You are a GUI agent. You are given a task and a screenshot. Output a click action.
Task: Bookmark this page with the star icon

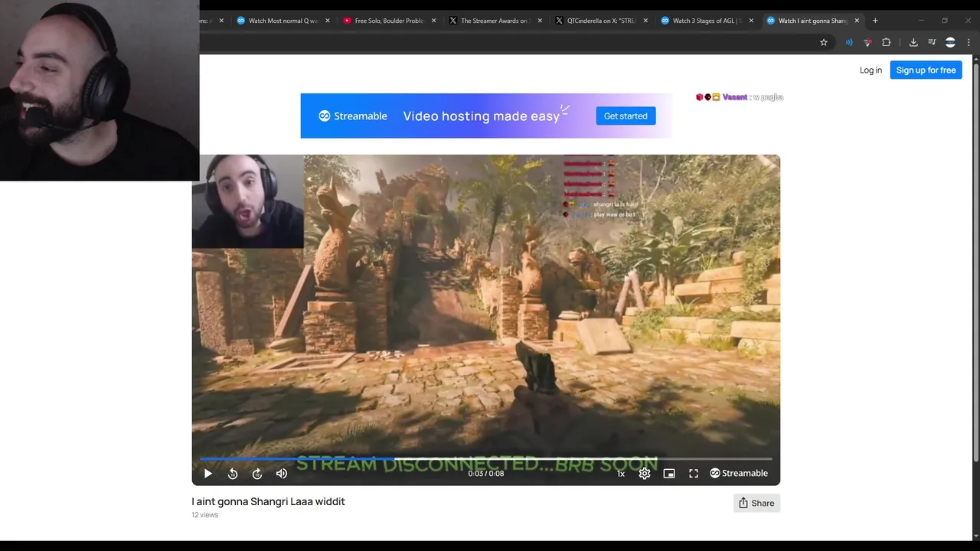[x=824, y=43]
